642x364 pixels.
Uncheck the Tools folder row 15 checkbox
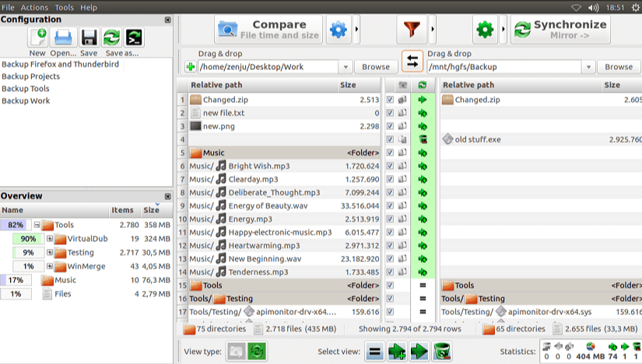point(390,285)
